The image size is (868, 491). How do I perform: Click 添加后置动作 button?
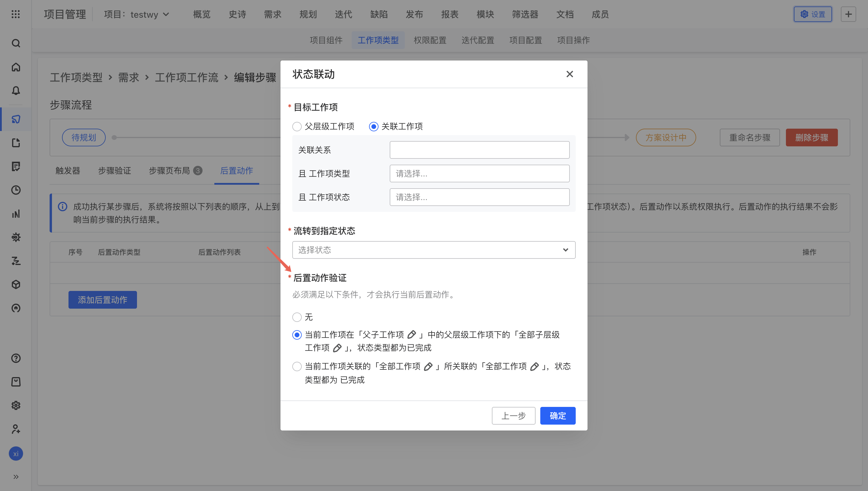(x=102, y=299)
